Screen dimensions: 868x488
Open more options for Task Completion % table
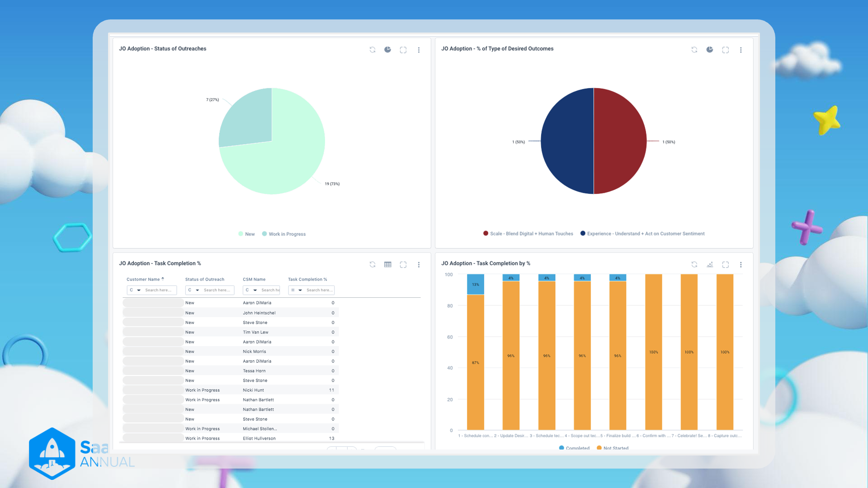(419, 264)
